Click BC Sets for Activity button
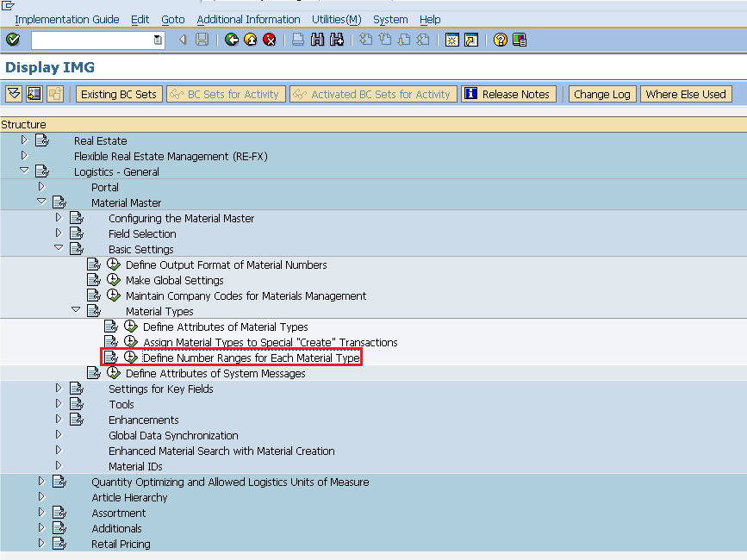 pos(226,94)
